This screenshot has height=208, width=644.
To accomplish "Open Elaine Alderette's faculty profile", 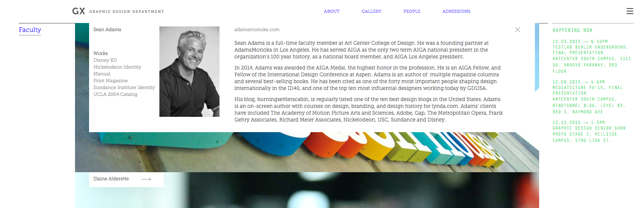I will point(111,179).
